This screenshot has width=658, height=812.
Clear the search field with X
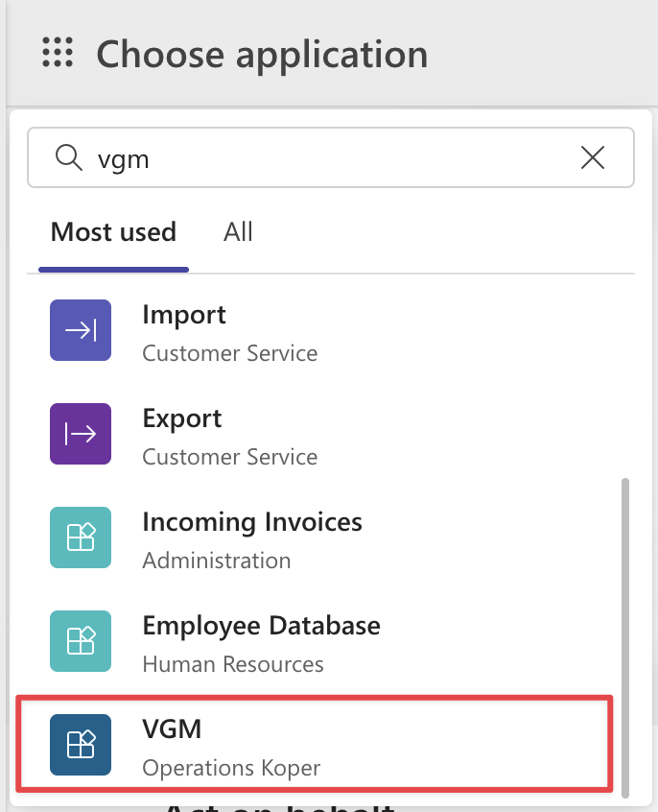593,157
